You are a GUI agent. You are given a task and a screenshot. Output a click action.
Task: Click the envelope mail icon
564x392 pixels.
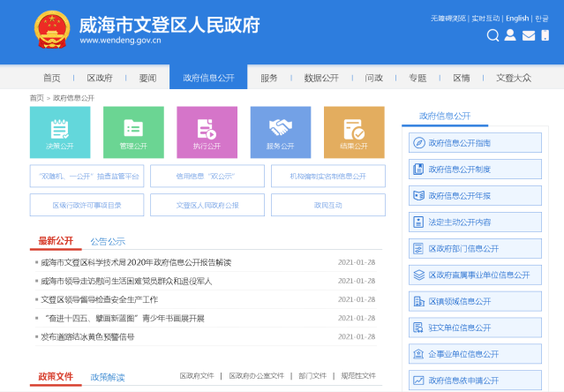click(x=529, y=35)
